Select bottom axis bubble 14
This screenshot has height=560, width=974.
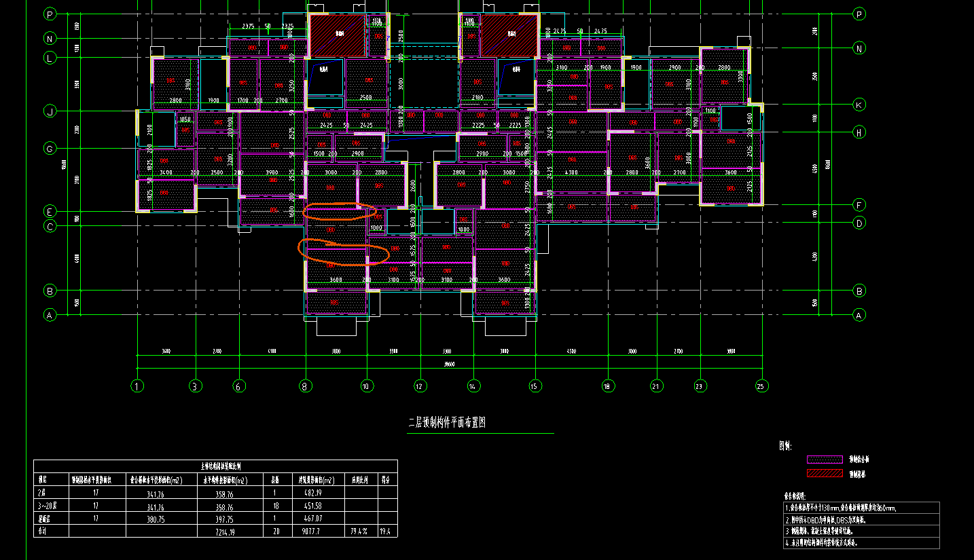[x=473, y=386]
